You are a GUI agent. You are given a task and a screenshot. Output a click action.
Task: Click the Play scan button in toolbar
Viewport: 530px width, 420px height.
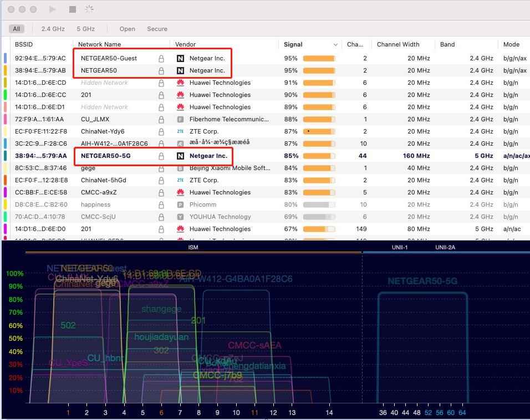pos(53,9)
